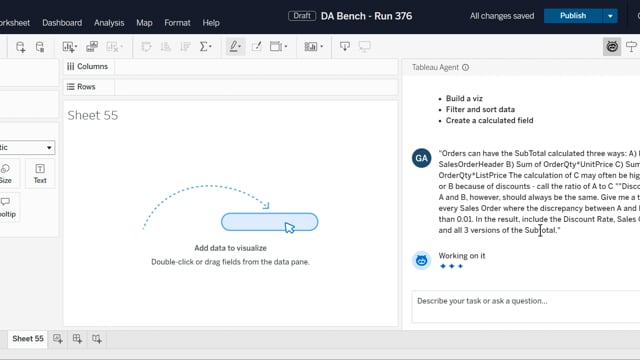The height and width of the screenshot is (360, 640).
Task: Open the Worksheet menu
Action: (15, 23)
